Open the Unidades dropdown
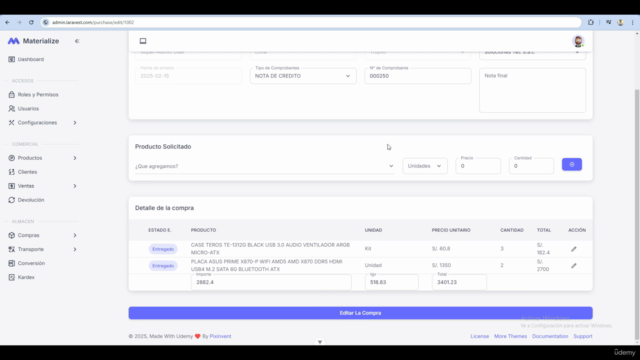Screen dimensions: 640x360 (x=424, y=166)
